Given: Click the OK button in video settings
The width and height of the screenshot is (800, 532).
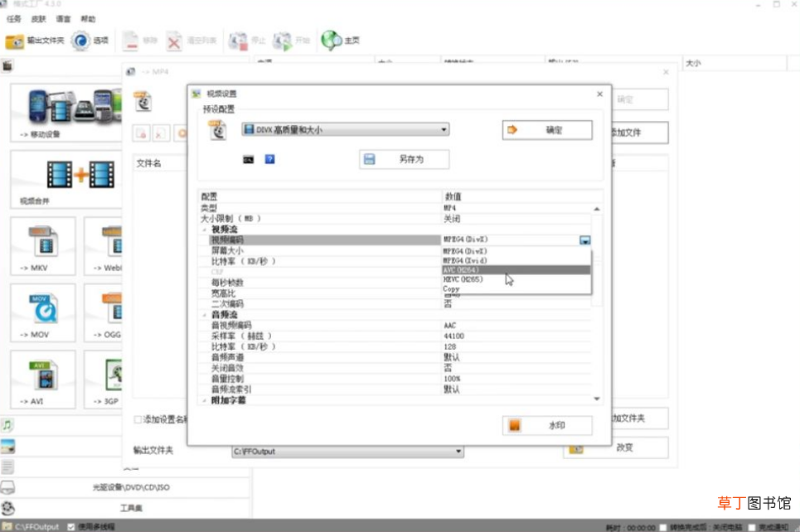Looking at the screenshot, I should (547, 130).
